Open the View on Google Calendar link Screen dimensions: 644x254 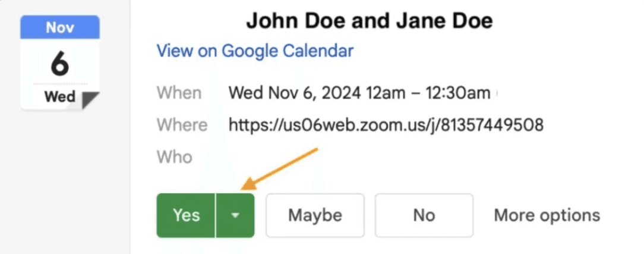pyautogui.click(x=255, y=51)
